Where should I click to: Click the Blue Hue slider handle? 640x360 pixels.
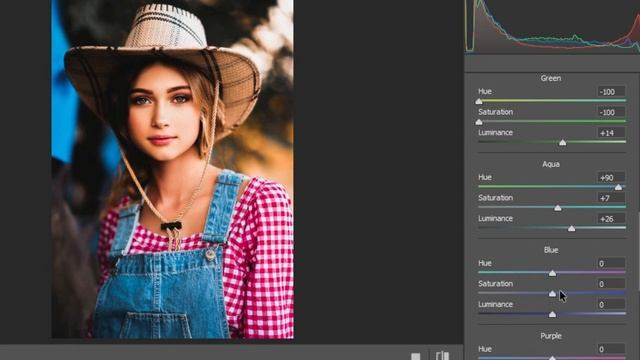[x=552, y=273]
